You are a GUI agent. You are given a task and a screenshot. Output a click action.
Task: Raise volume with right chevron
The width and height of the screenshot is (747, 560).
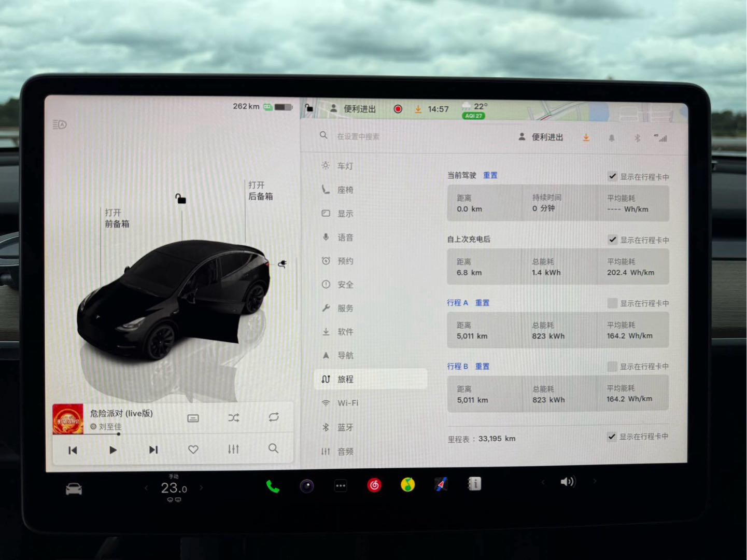595,481
